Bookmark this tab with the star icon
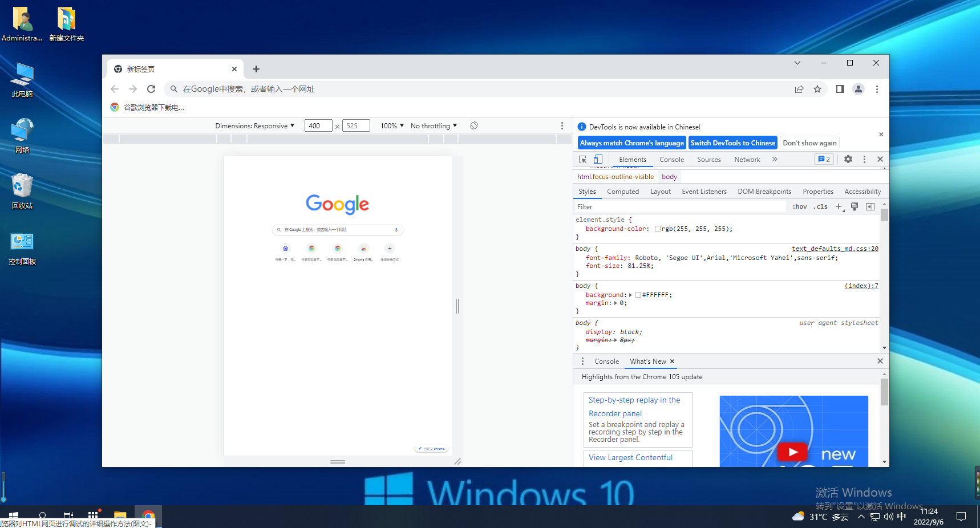The image size is (980, 528). 817,89
